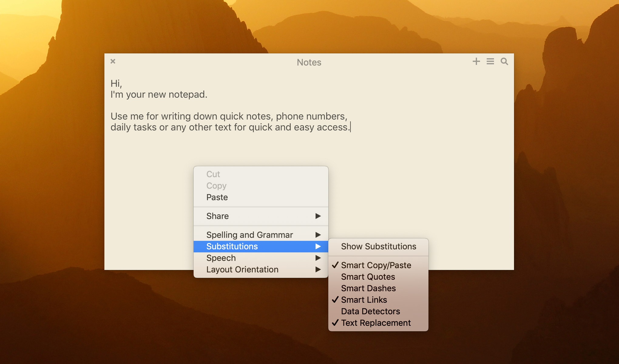Image resolution: width=619 pixels, height=364 pixels.
Task: Enable Smart Quotes substitution
Action: (x=367, y=277)
